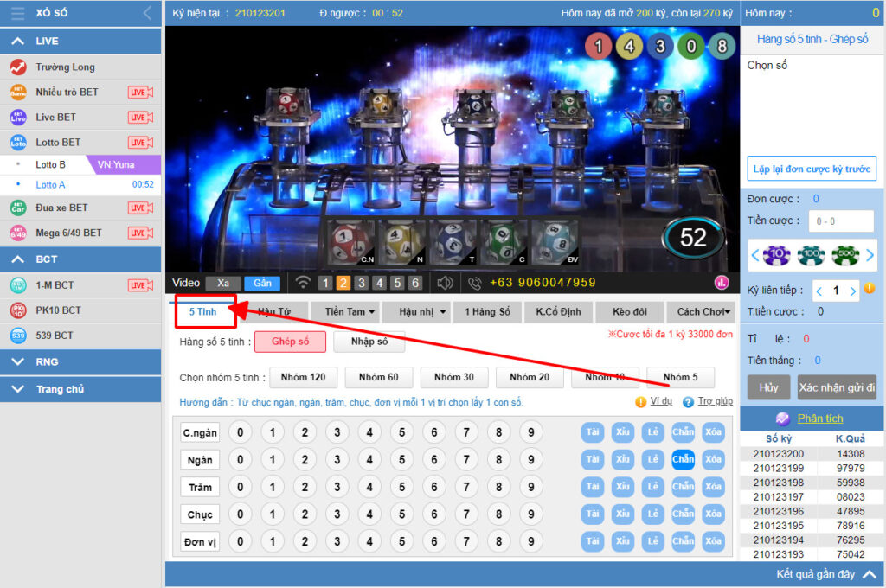The height and width of the screenshot is (588, 886).
Task: Click the Trường Long chart icon
Action: click(x=18, y=67)
